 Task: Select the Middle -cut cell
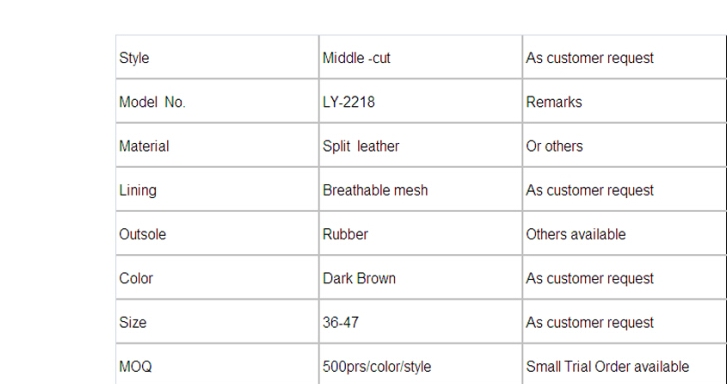pyautogui.click(x=421, y=57)
